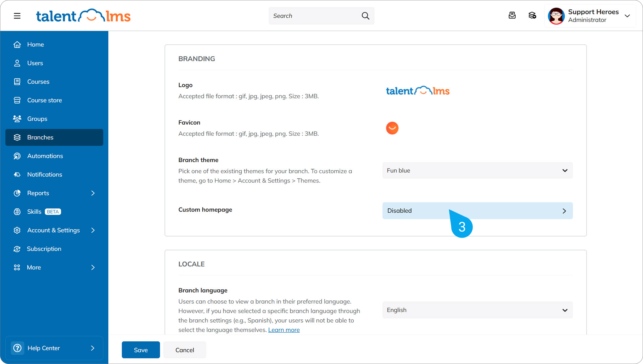Screen dimensions: 643x364
Task: Click the Groups people icon
Action: coord(17,119)
